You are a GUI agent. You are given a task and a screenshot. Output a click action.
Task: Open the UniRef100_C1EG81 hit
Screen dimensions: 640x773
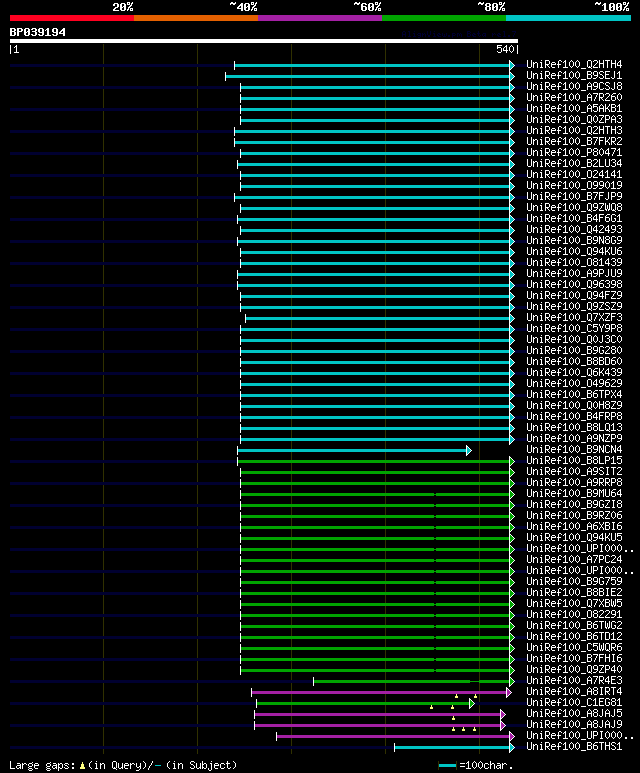(574, 703)
